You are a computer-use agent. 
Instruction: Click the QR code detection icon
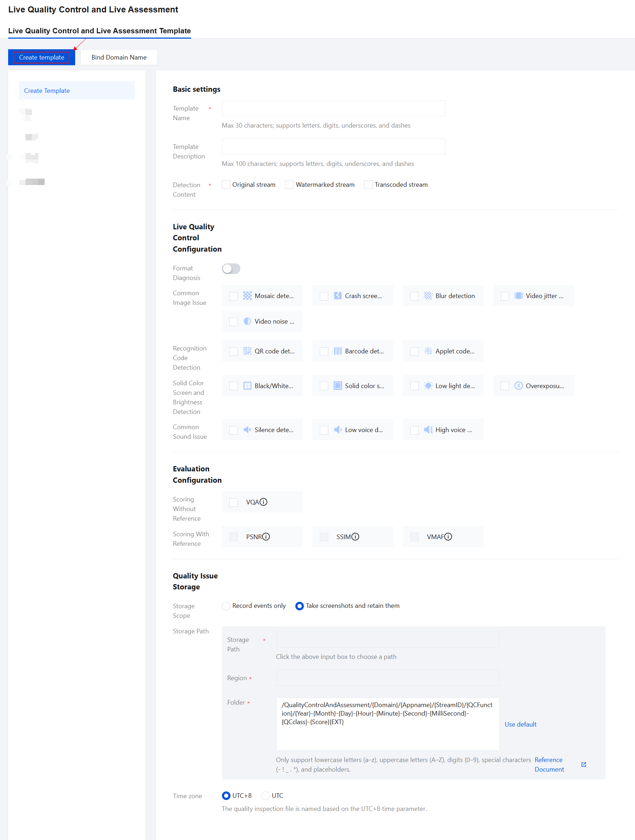click(247, 351)
